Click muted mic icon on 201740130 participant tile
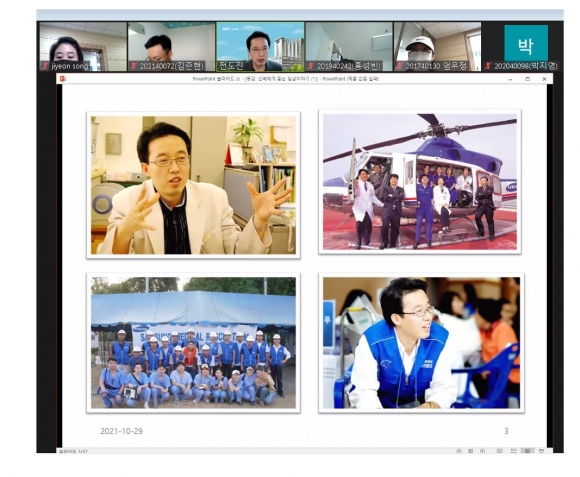Image resolution: width=580 pixels, height=477 pixels. point(399,66)
